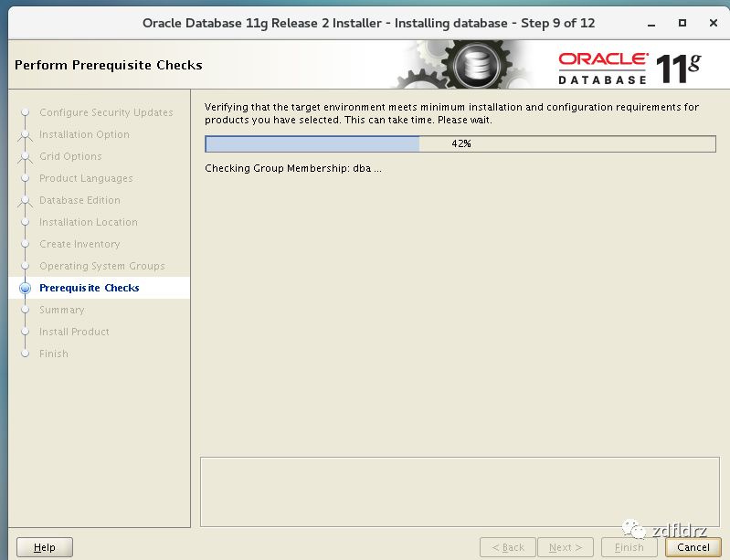Select Install Product step
This screenshot has height=560, width=730.
pos(74,332)
